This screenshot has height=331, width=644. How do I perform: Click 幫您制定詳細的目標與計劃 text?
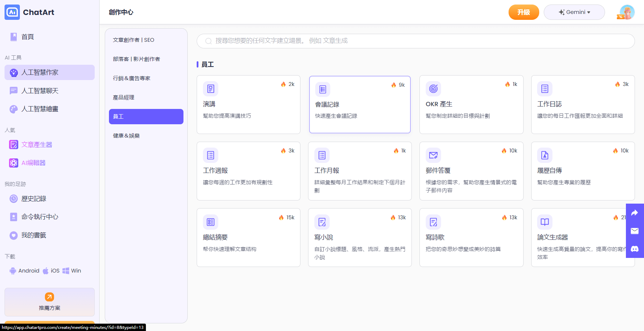point(458,116)
